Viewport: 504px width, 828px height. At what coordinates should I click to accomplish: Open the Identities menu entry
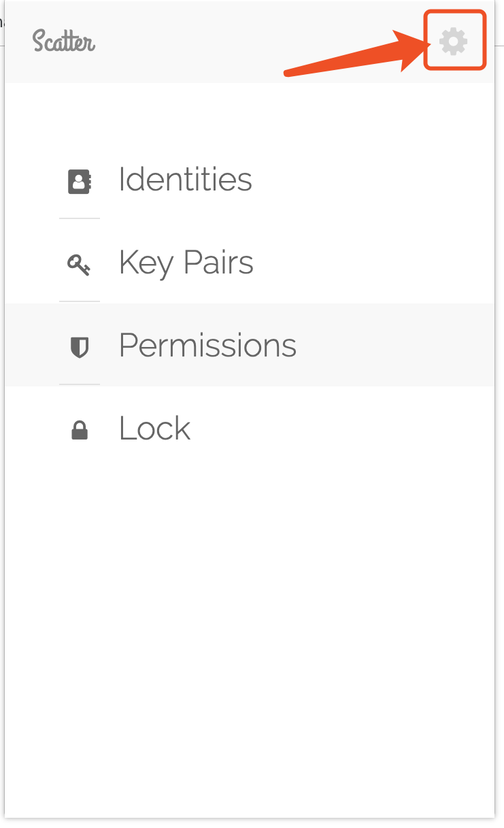click(250, 180)
